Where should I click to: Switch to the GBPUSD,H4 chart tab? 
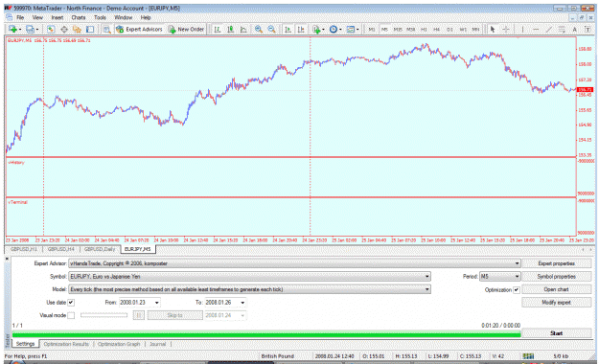61,249
